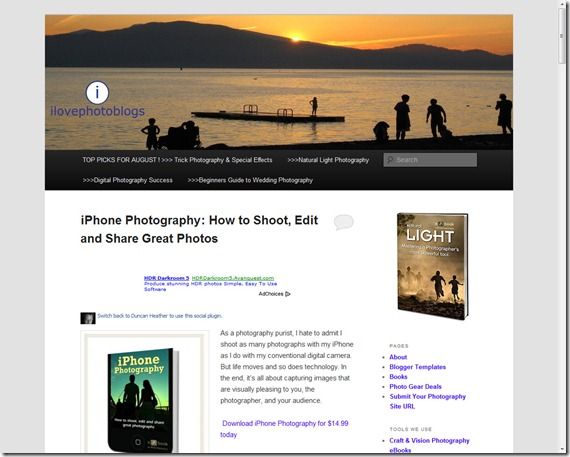Screen dimensions: 570x457
Task: Open the LIGHT ebook cover image
Action: (x=433, y=266)
